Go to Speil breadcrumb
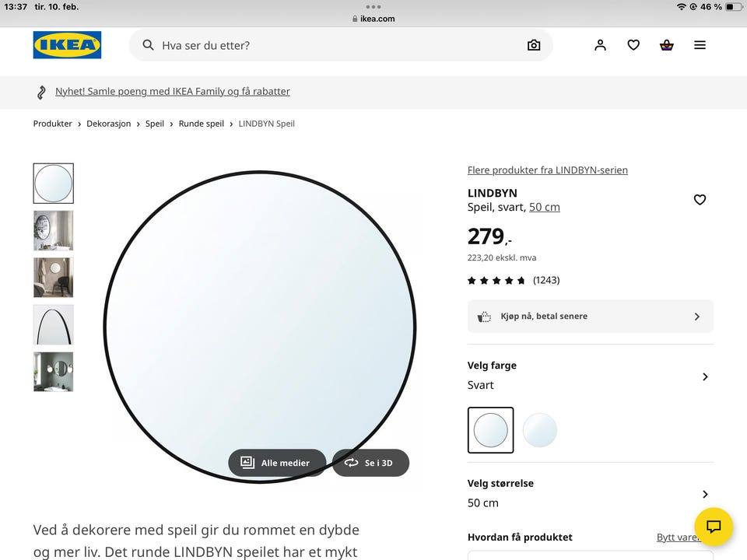Viewport: 747px width, 560px height. tap(155, 124)
